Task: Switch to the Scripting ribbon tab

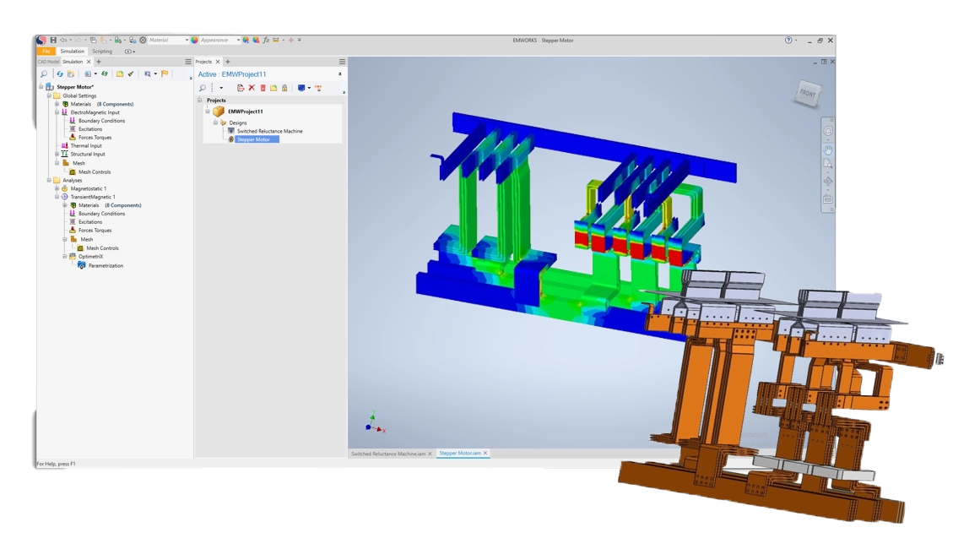Action: (x=102, y=52)
